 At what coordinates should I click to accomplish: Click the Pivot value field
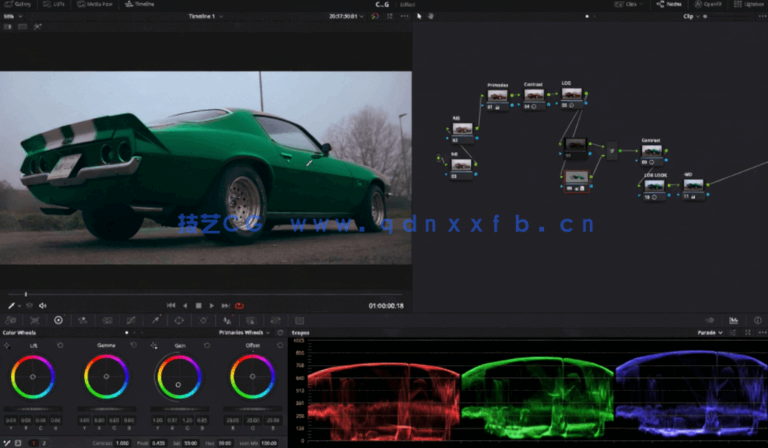pyautogui.click(x=158, y=443)
